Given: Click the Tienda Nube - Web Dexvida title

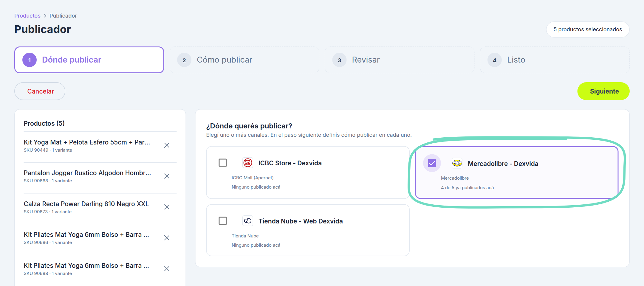Looking at the screenshot, I should click(x=301, y=221).
